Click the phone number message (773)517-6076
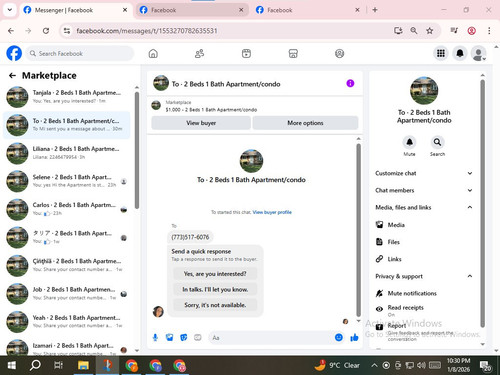Screen dimensions: 500x375 (190, 237)
